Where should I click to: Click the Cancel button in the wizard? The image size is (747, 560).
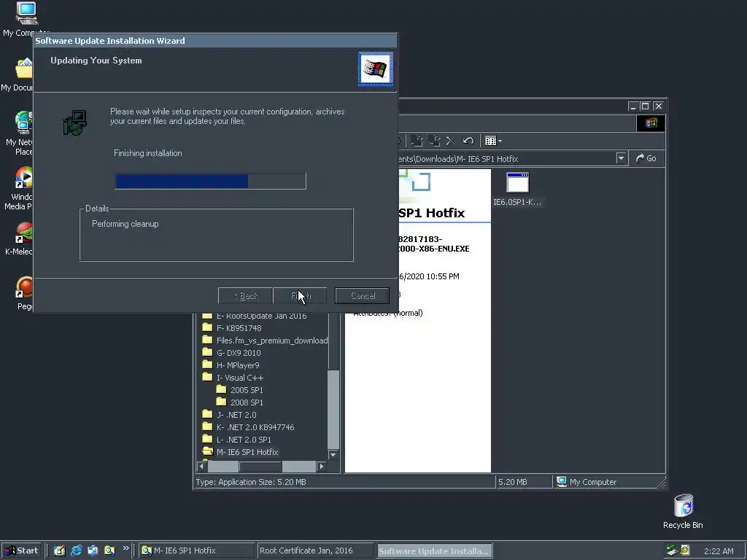[362, 296]
